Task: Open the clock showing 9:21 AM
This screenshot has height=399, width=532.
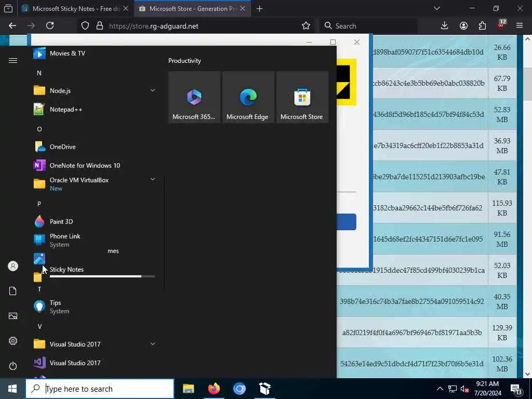Action: 487,389
